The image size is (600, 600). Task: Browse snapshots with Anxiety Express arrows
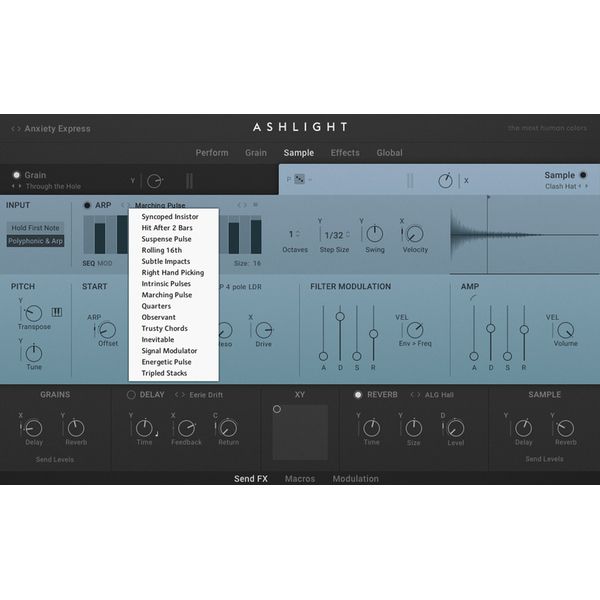pyautogui.click(x=16, y=129)
